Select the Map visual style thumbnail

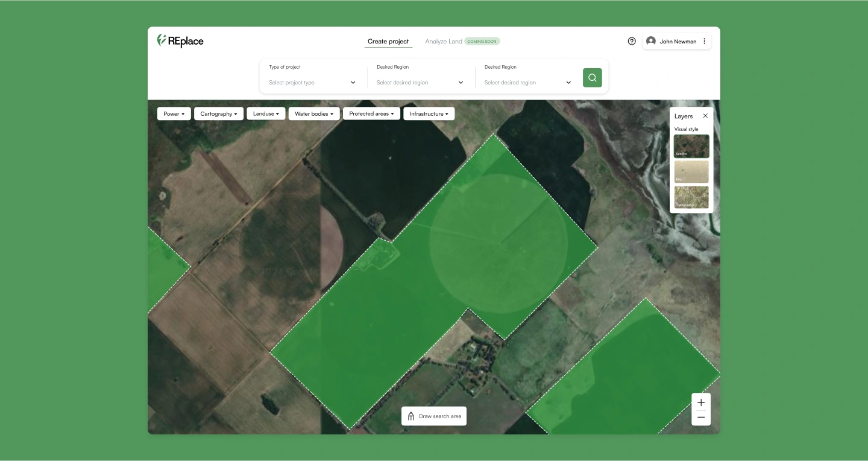[691, 171]
